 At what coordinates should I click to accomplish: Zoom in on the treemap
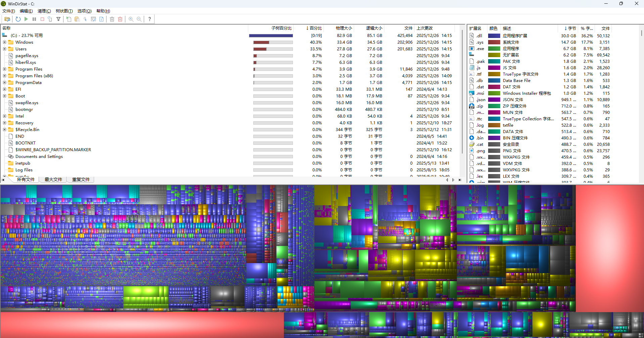coord(131,19)
